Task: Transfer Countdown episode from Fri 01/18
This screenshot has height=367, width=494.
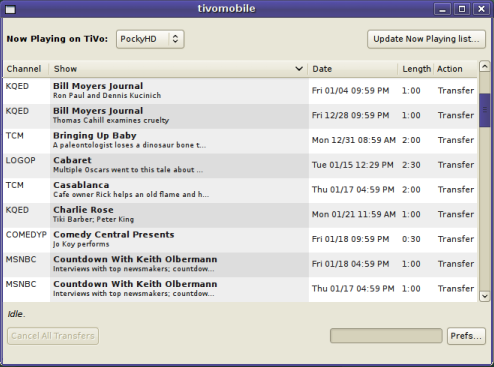Action: [x=456, y=264]
